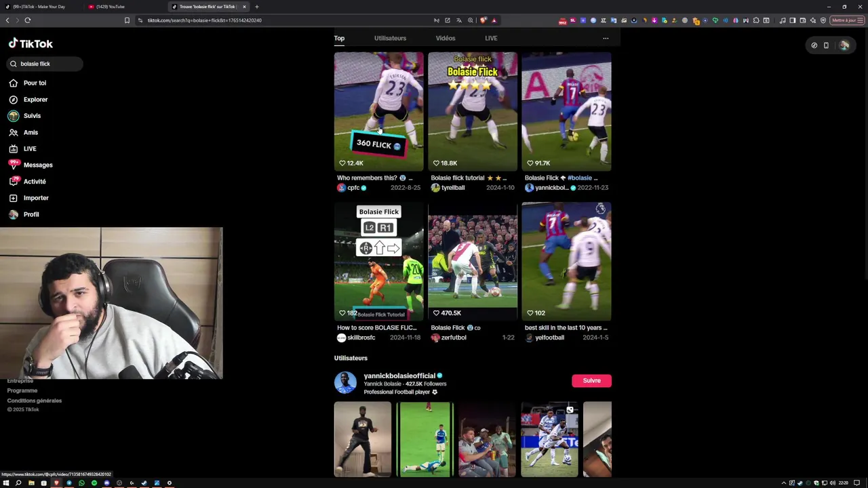Click the Brave shield icon in address bar
The width and height of the screenshot is (868, 488).
click(483, 20)
